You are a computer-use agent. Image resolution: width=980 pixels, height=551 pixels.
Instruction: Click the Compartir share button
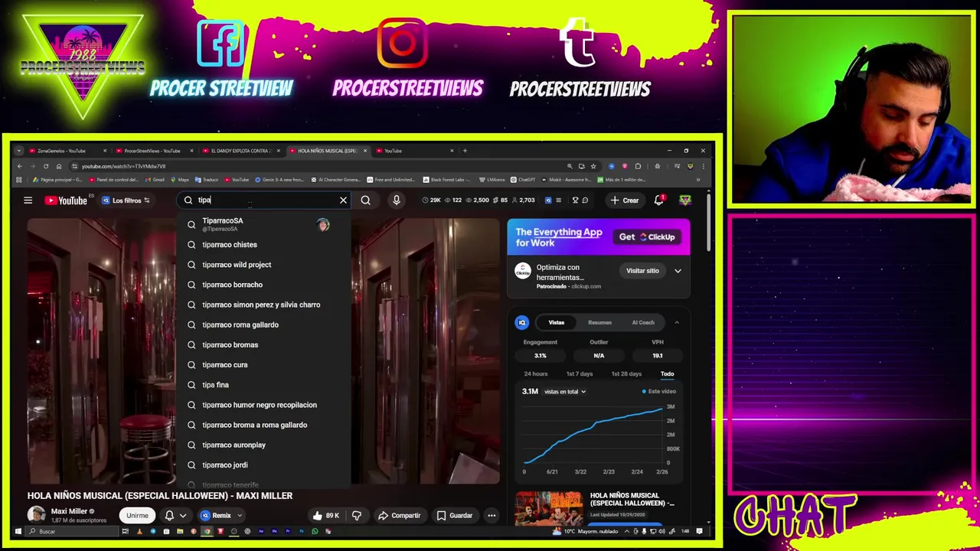[x=400, y=516]
